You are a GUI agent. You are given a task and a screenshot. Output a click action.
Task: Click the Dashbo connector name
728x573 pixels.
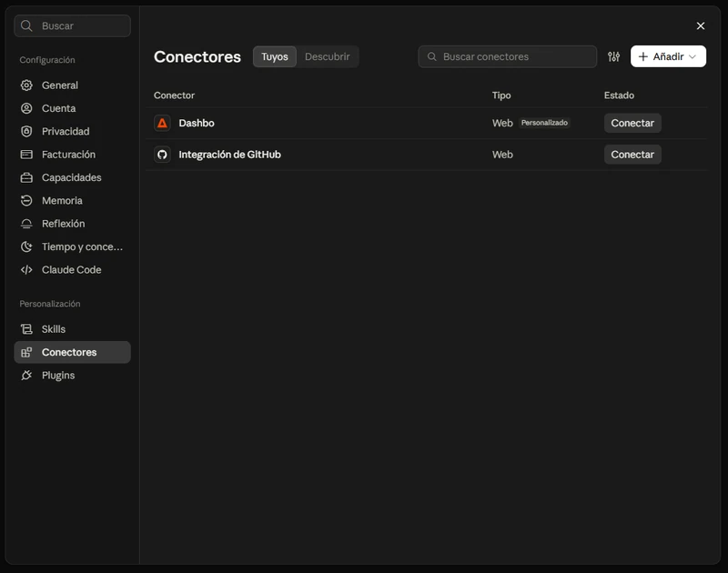(197, 123)
